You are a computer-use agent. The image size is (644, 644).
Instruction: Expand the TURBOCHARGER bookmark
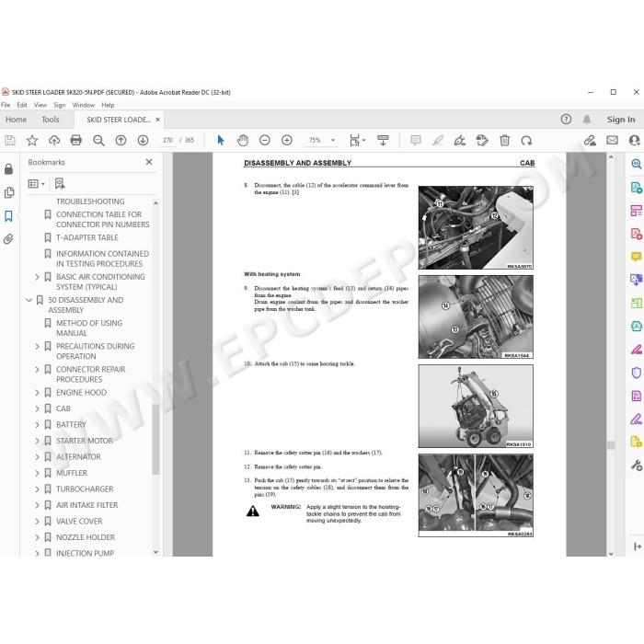click(37, 489)
